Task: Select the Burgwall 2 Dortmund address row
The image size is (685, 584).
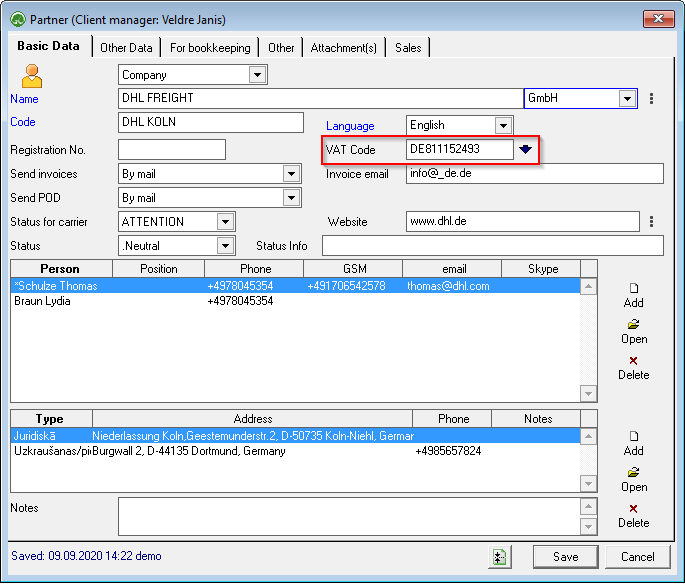Action: click(296, 451)
